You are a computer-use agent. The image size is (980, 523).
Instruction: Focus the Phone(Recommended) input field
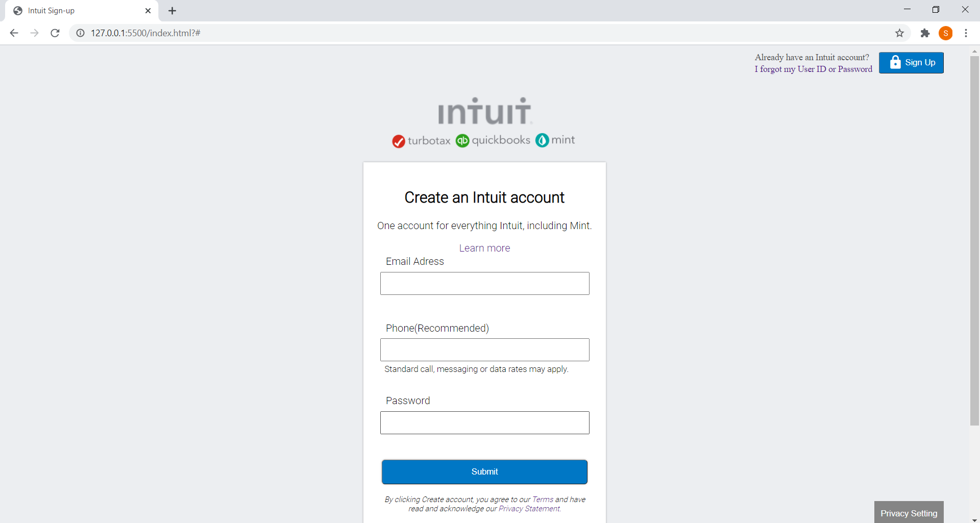484,350
